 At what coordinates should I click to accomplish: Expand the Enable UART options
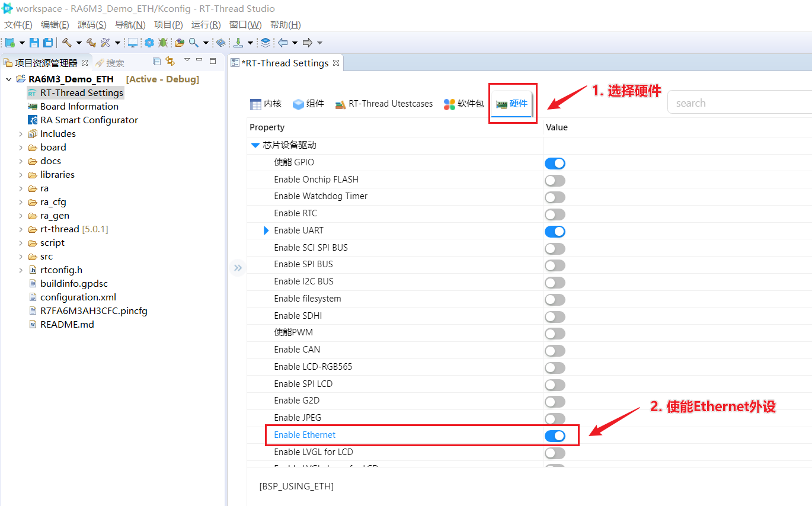tap(266, 230)
